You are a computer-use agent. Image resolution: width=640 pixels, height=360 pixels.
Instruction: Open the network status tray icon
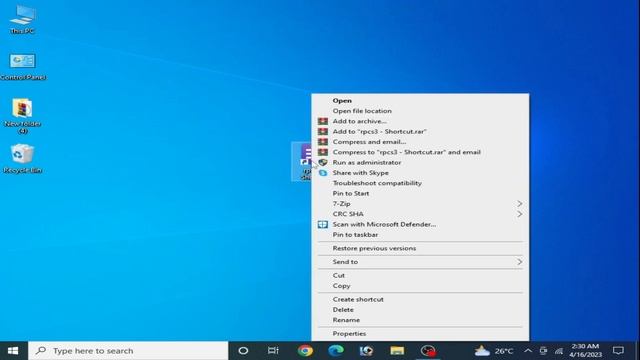tap(559, 351)
